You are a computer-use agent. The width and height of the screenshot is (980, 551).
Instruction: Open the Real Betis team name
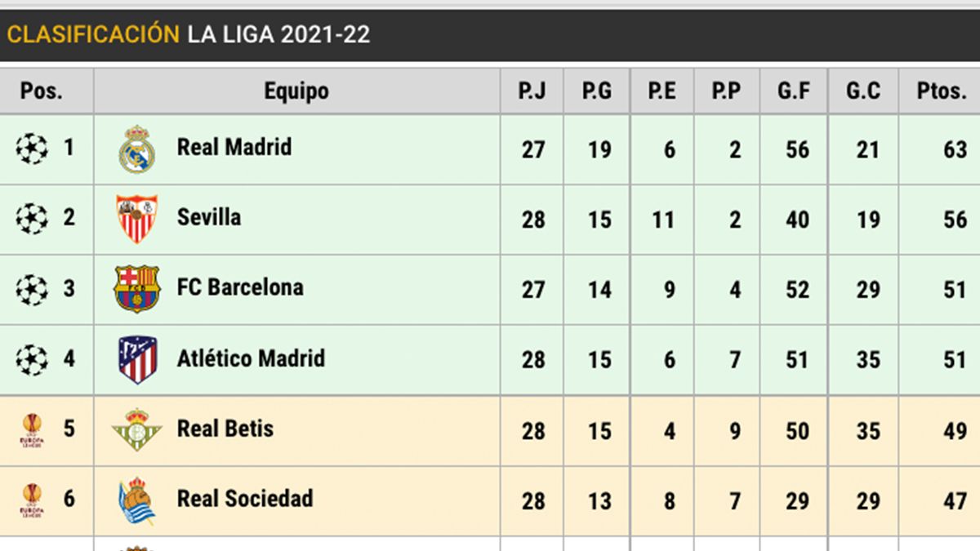coord(225,429)
